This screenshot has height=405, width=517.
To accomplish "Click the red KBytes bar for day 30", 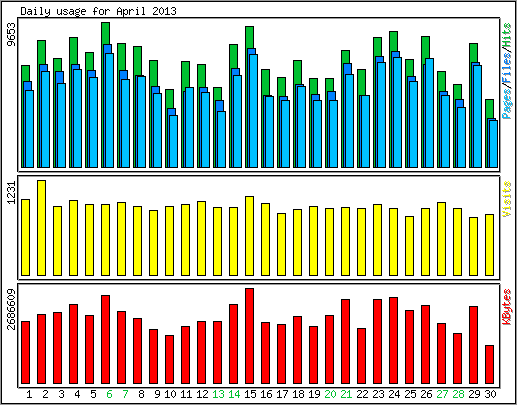I will point(489,365).
